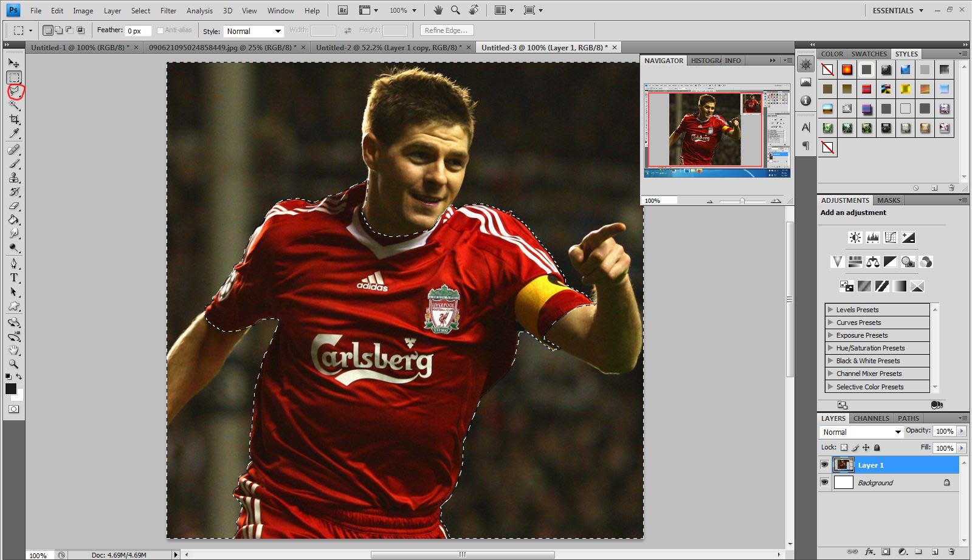Select the Pen tool
This screenshot has width=972, height=560.
(14, 264)
